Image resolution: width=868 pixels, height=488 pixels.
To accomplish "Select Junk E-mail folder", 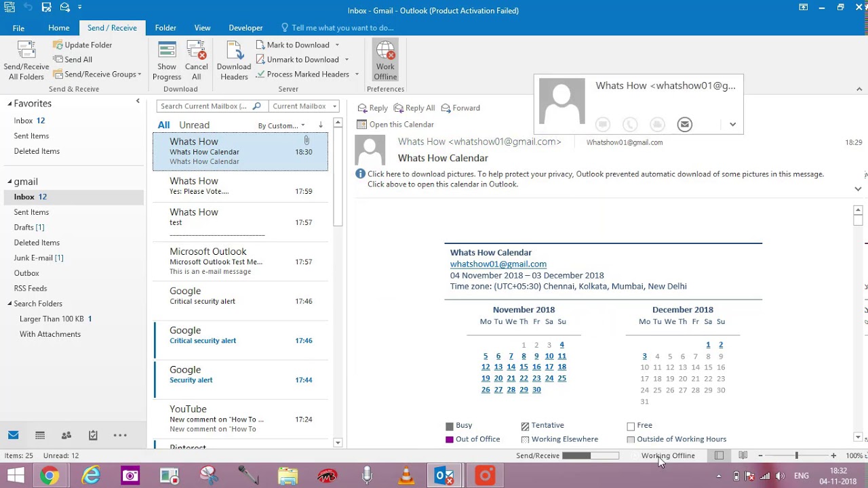I will point(39,258).
